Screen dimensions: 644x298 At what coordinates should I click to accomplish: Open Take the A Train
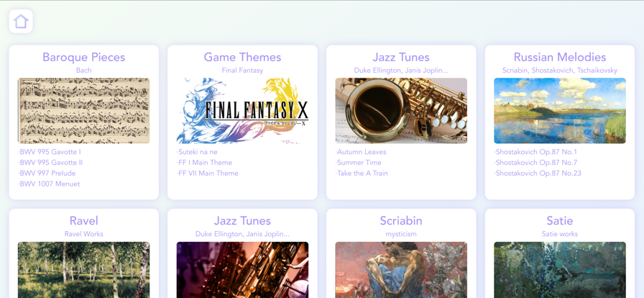362,173
